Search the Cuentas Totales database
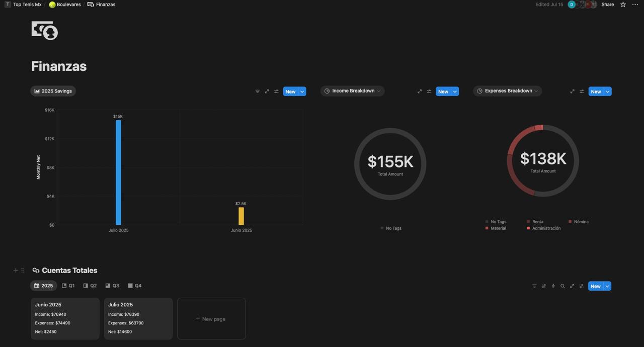This screenshot has height=347, width=644. [x=562, y=286]
